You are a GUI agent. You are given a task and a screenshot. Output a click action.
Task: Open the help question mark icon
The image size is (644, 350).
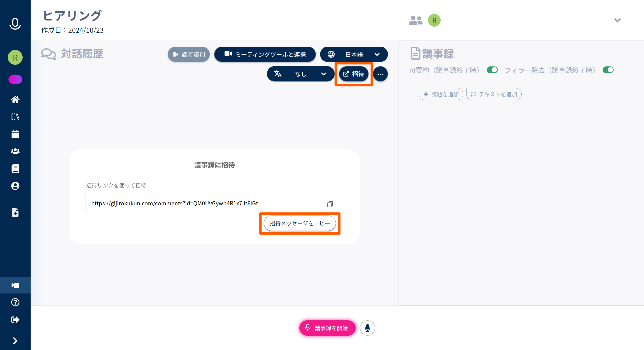pyautogui.click(x=15, y=302)
